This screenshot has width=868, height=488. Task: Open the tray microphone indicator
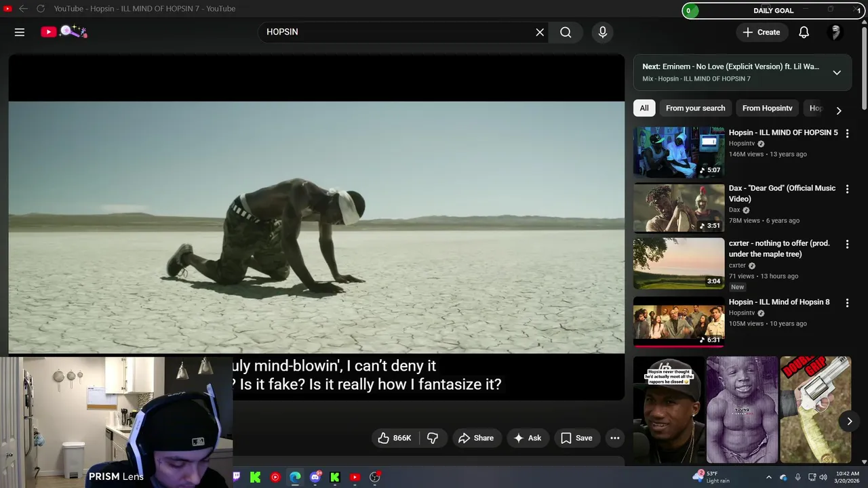click(x=797, y=477)
